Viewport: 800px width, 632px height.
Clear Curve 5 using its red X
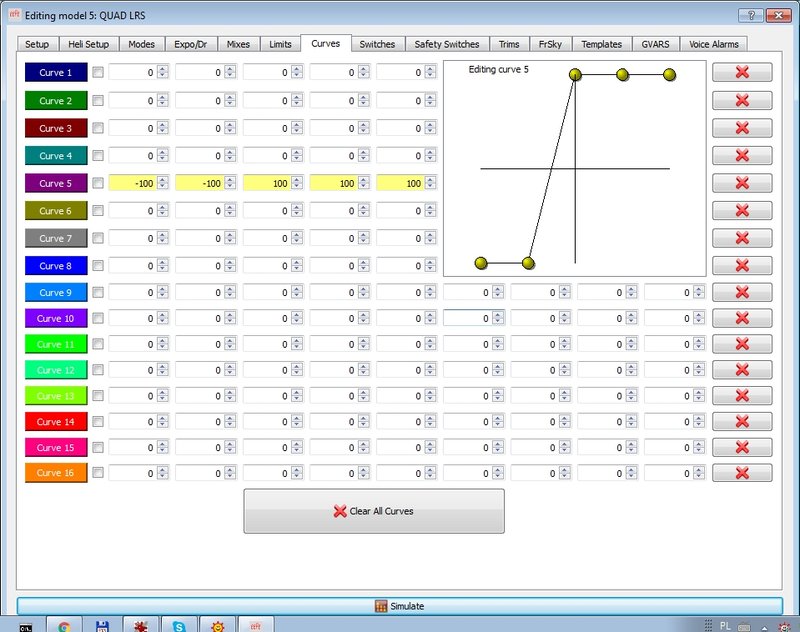click(x=742, y=183)
